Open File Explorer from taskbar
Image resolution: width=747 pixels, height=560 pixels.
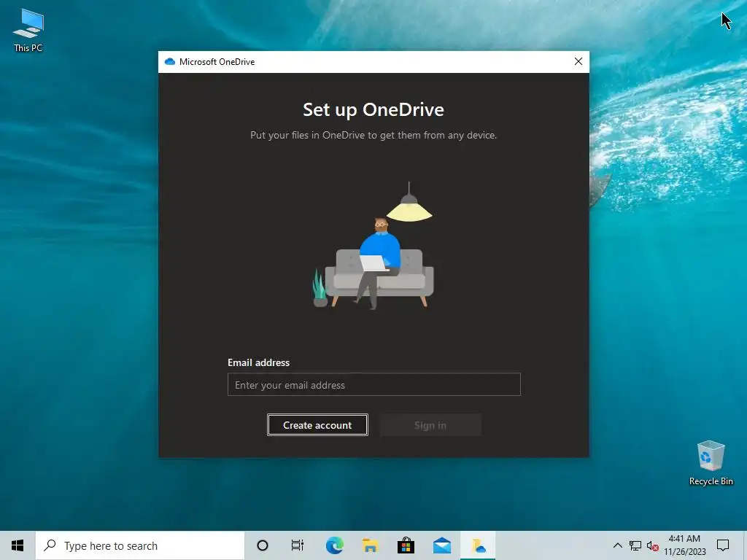[370, 545]
